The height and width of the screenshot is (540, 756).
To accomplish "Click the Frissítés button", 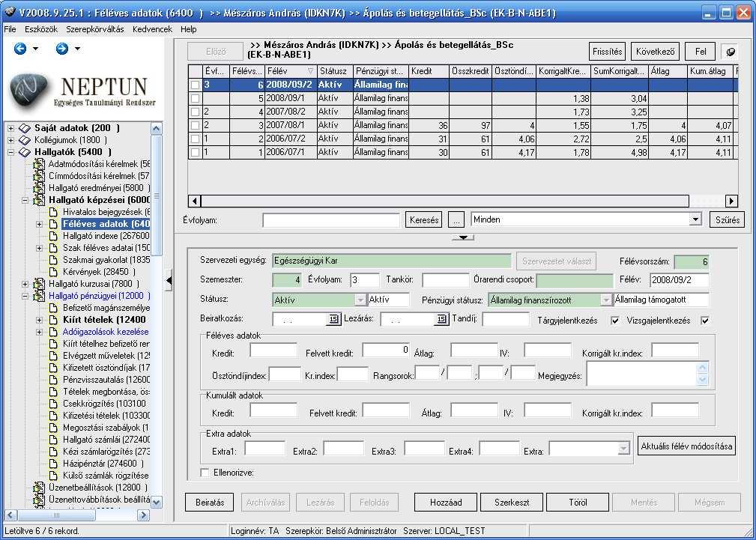I will point(607,51).
